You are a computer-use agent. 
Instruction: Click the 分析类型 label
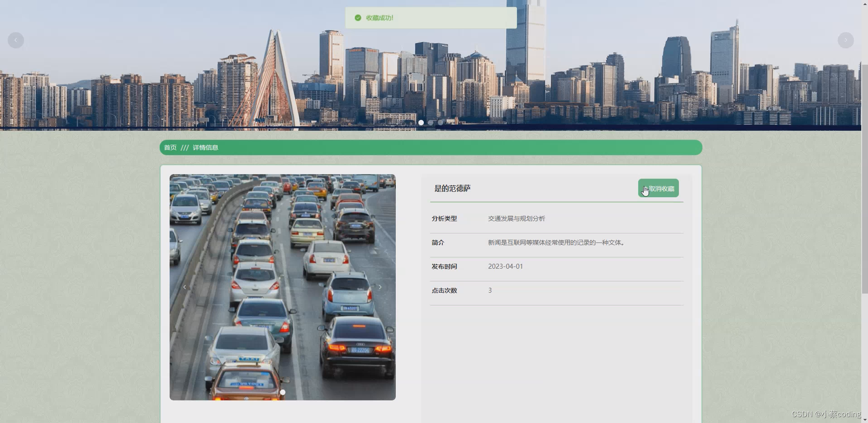444,219
